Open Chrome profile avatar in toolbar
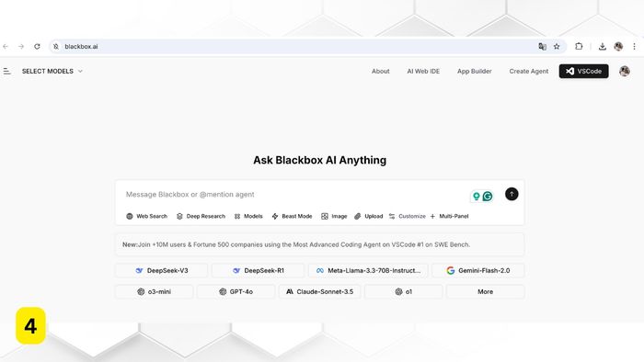The width and height of the screenshot is (644, 362). tap(618, 46)
